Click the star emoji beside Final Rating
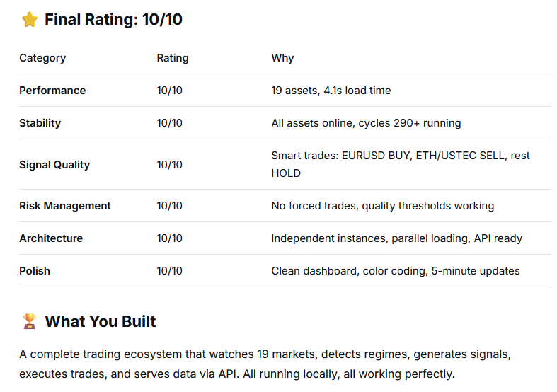 click(29, 20)
